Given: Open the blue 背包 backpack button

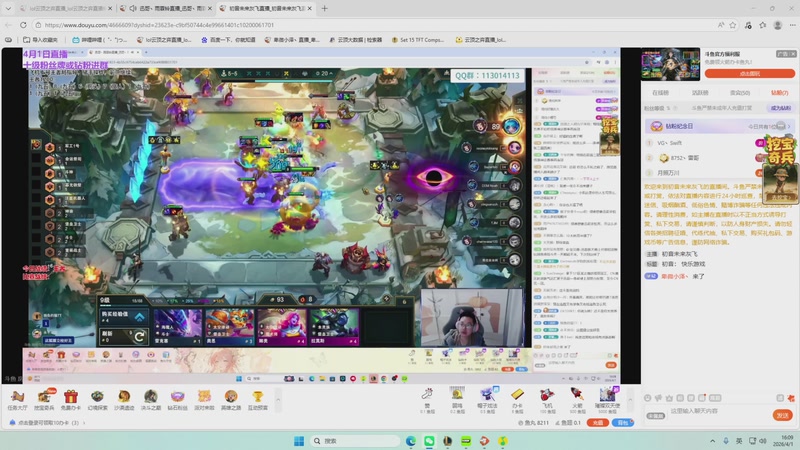Looking at the screenshot, I should click(622, 422).
